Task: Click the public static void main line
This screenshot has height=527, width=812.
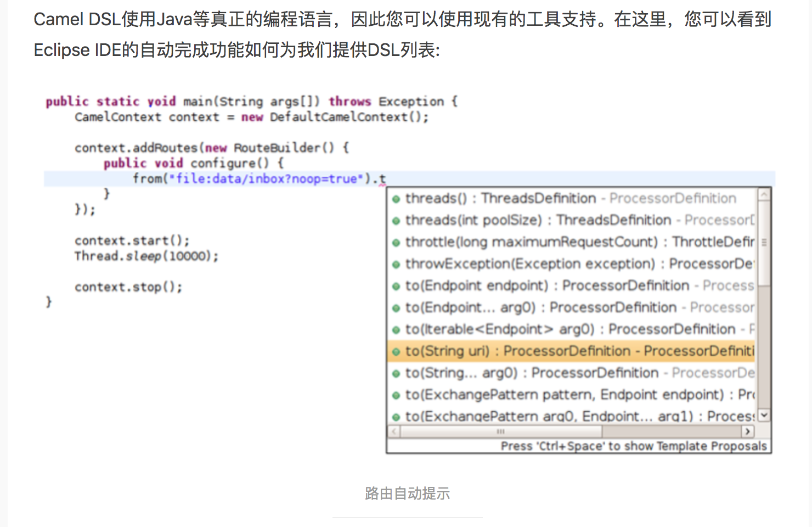Action: [251, 102]
